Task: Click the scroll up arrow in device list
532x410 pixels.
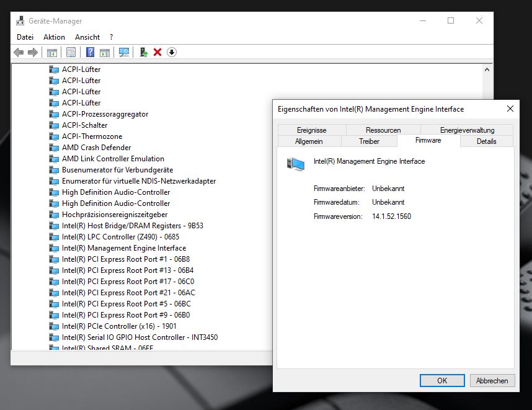Action: click(487, 69)
